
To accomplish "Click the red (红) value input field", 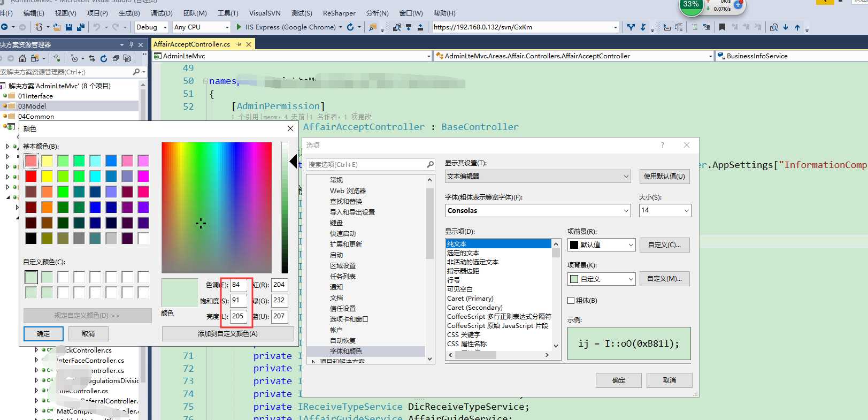I will click(280, 285).
